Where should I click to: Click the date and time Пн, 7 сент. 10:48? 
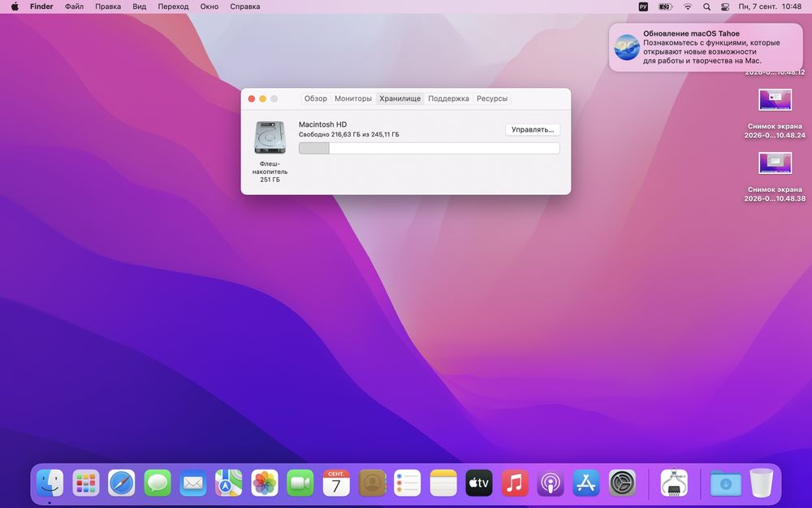pos(770,7)
